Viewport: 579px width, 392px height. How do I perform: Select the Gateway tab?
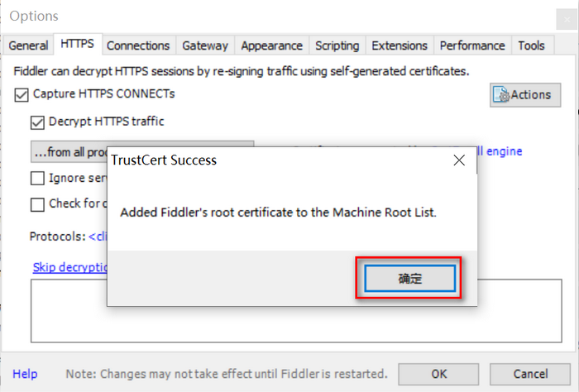point(205,45)
